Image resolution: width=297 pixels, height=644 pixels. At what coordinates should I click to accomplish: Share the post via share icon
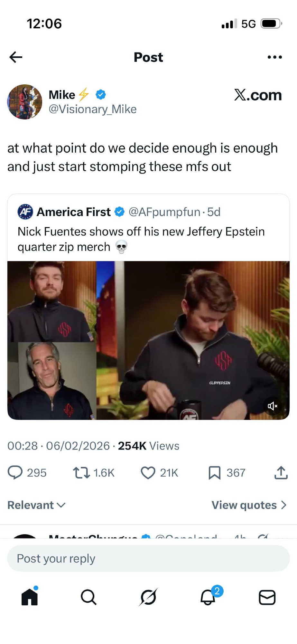pos(281,473)
